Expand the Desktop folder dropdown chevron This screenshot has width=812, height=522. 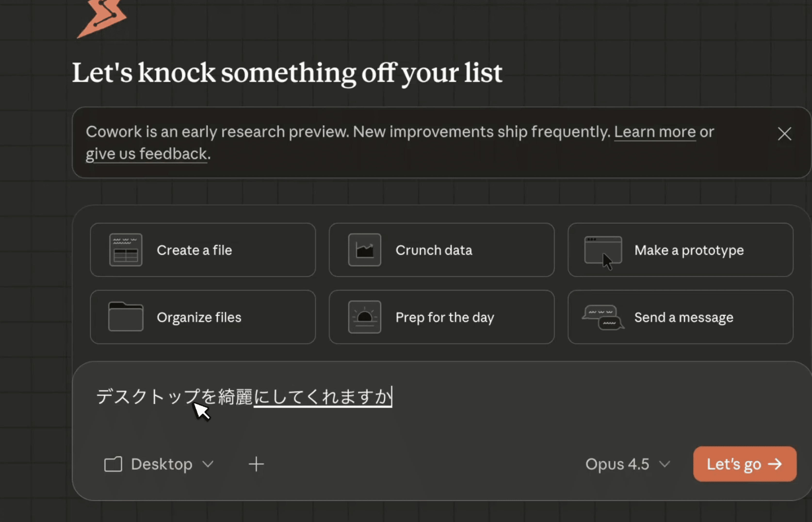208,464
